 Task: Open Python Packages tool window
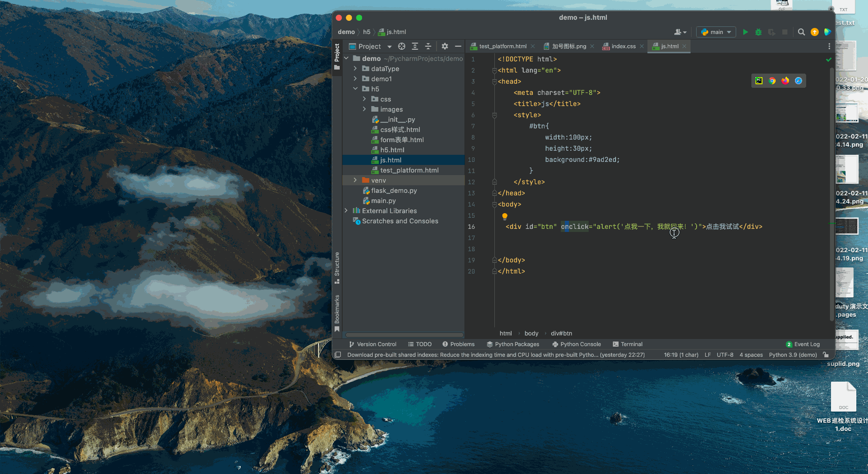[513, 344]
